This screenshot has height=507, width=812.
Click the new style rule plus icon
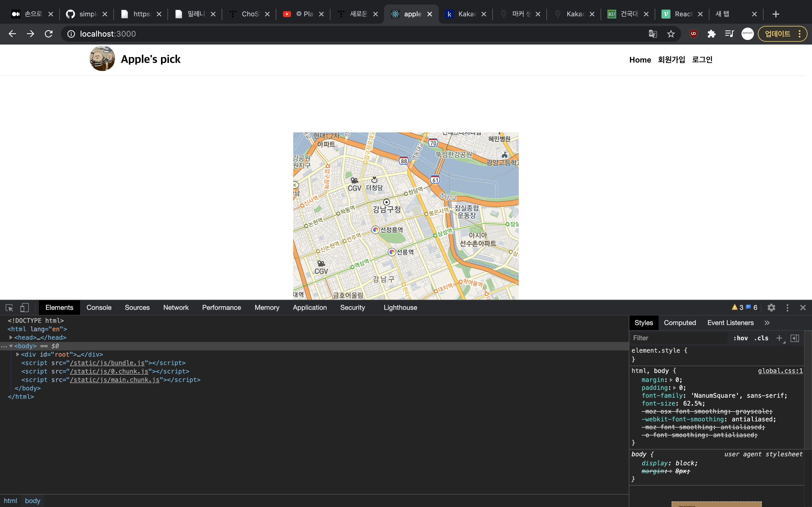click(x=779, y=338)
